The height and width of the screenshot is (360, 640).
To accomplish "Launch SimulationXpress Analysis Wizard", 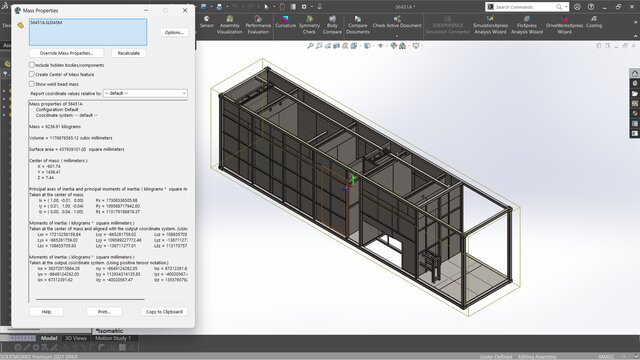I will [x=490, y=25].
